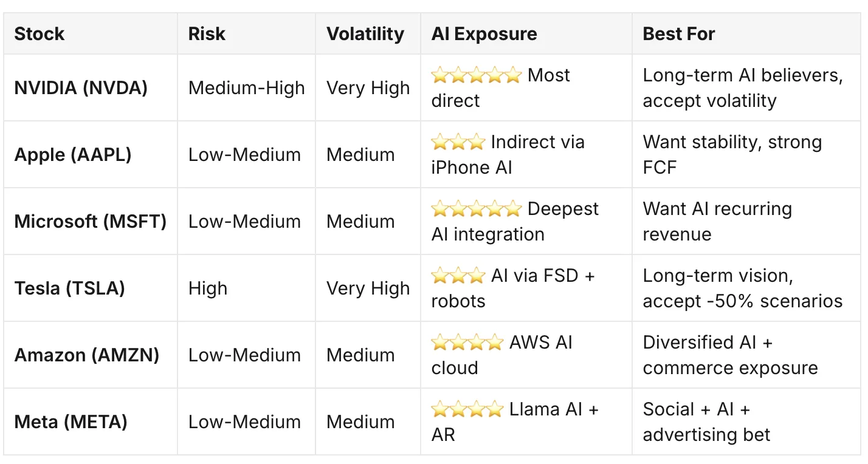Image resolution: width=868 pixels, height=464 pixels.
Task: Click the Tesla (TSLA) stock name
Action: click(x=70, y=288)
